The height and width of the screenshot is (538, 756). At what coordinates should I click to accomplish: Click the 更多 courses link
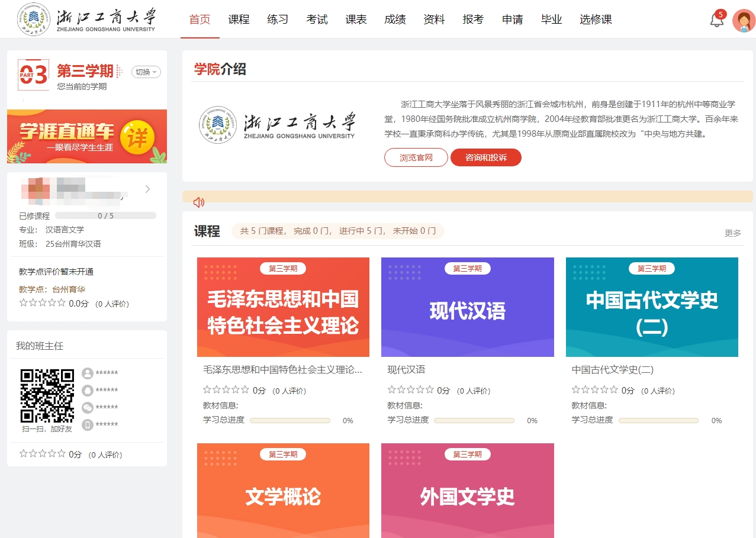point(733,233)
